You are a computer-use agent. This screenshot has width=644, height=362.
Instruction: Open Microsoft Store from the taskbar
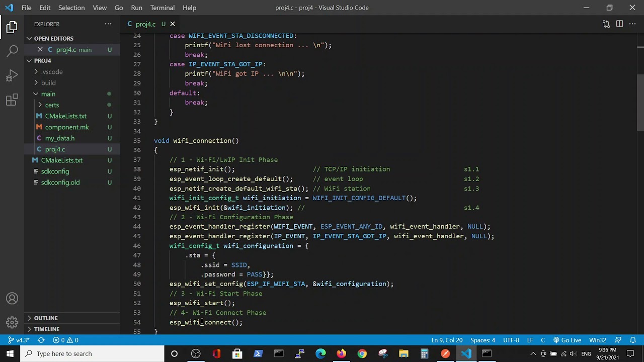tap(237, 353)
